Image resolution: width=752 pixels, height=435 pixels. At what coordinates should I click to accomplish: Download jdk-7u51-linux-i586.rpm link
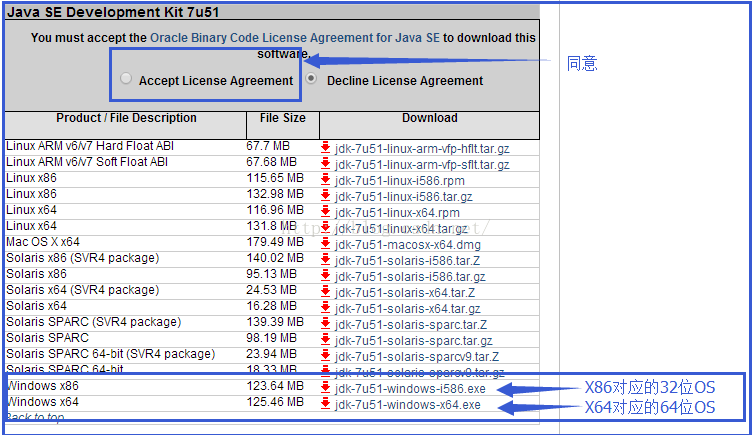[400, 181]
